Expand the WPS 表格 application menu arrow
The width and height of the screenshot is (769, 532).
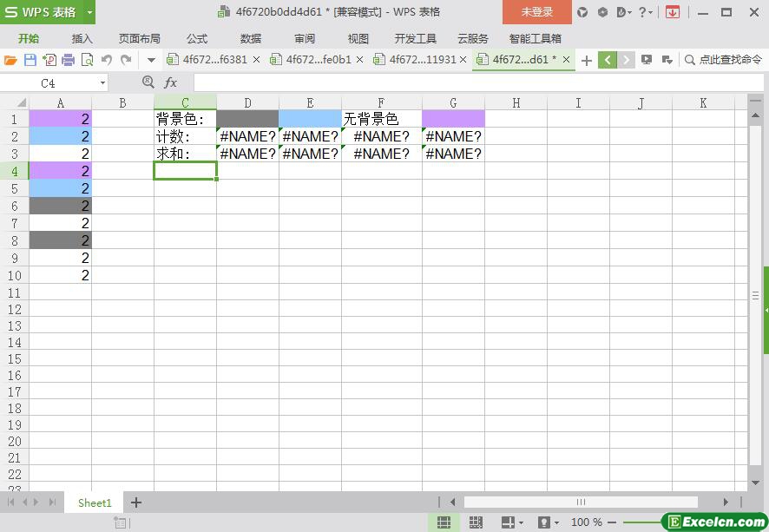pyautogui.click(x=89, y=12)
